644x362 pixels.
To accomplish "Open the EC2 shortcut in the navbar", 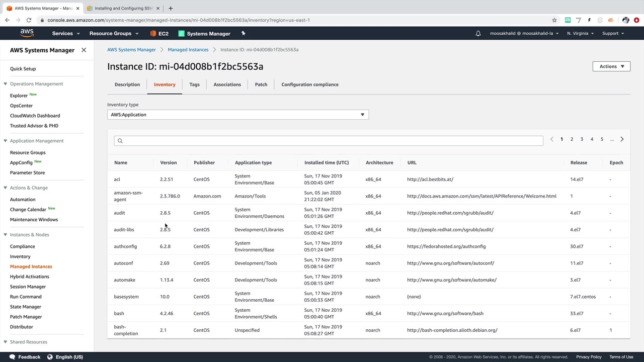I will pyautogui.click(x=159, y=34).
